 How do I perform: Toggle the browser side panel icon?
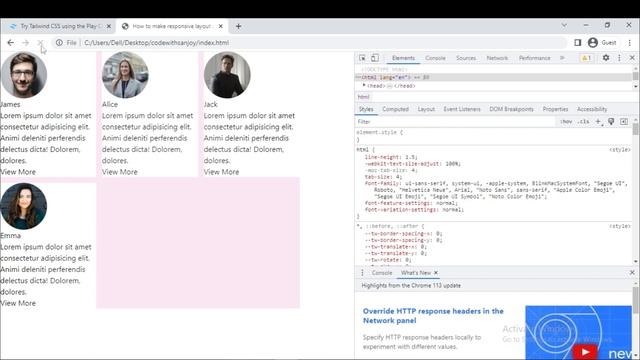pos(577,42)
